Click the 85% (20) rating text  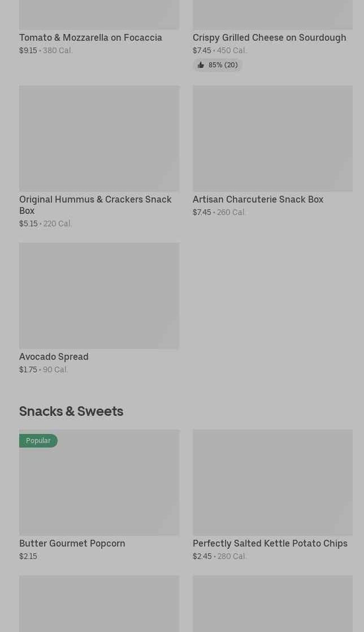pyautogui.click(x=223, y=66)
